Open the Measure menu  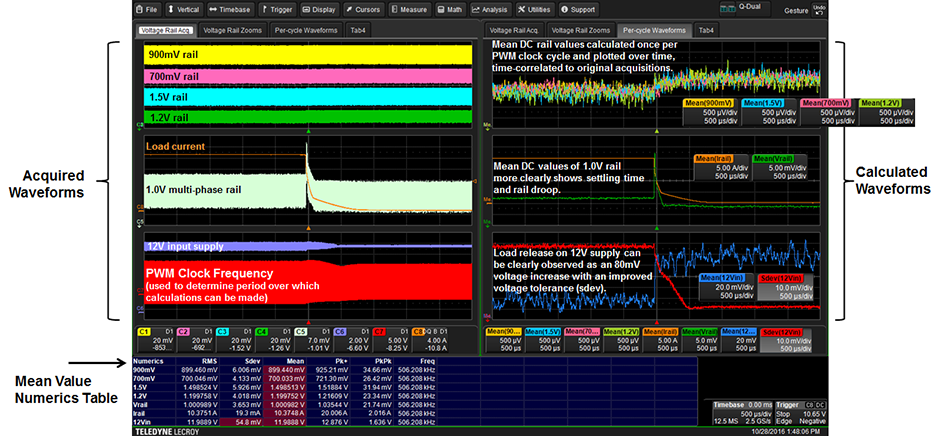pyautogui.click(x=410, y=9)
